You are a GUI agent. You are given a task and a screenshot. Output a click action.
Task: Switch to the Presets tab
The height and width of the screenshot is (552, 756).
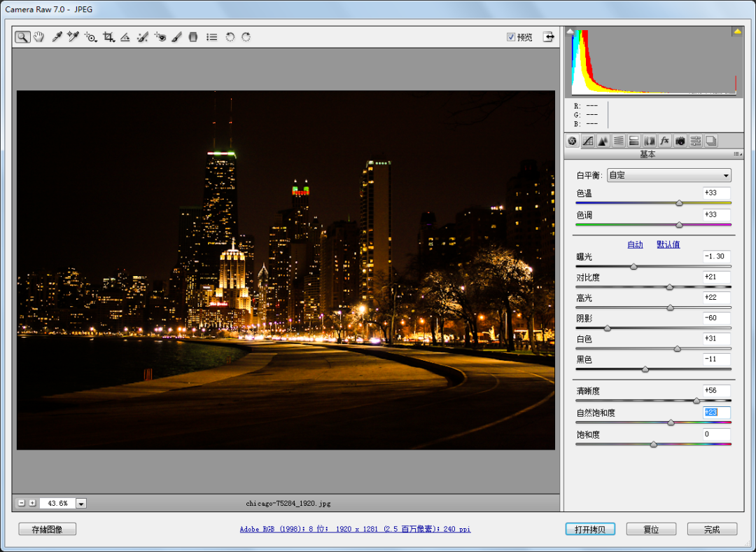696,141
